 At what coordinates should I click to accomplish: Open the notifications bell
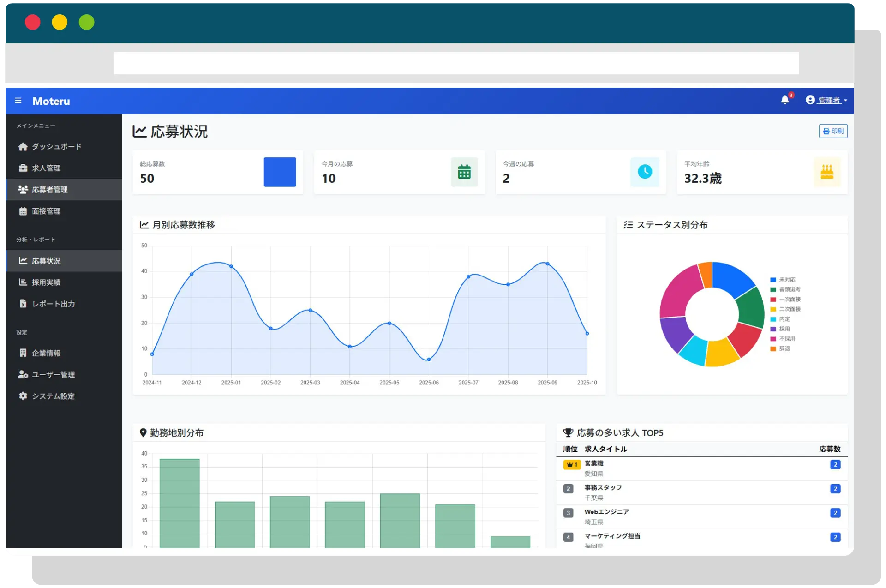(784, 100)
